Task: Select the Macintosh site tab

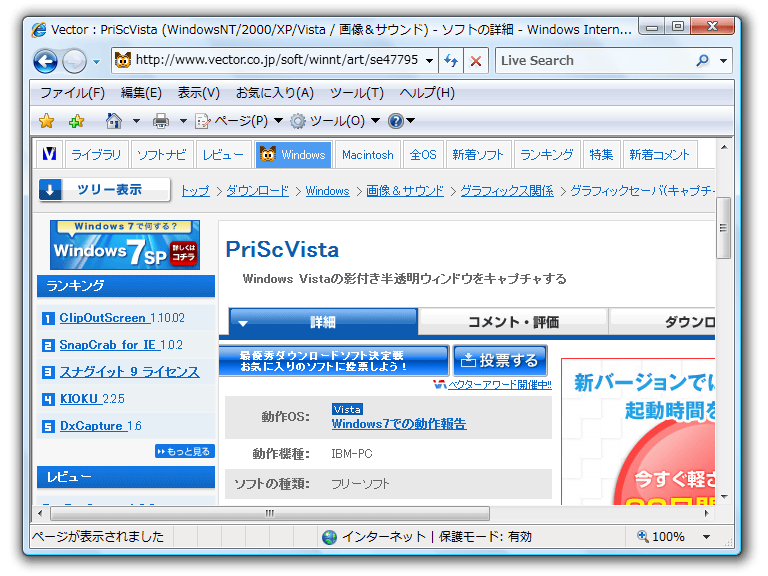Action: pyautogui.click(x=368, y=154)
